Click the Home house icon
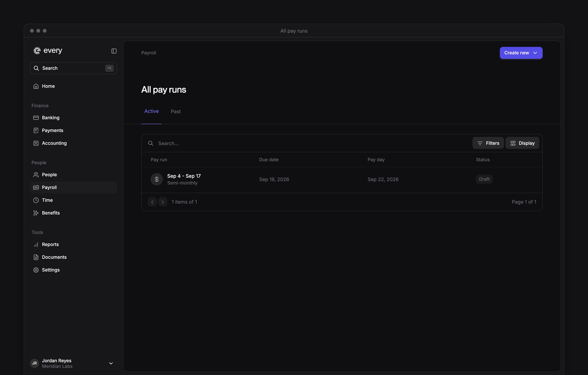The image size is (588, 375). coord(36,86)
